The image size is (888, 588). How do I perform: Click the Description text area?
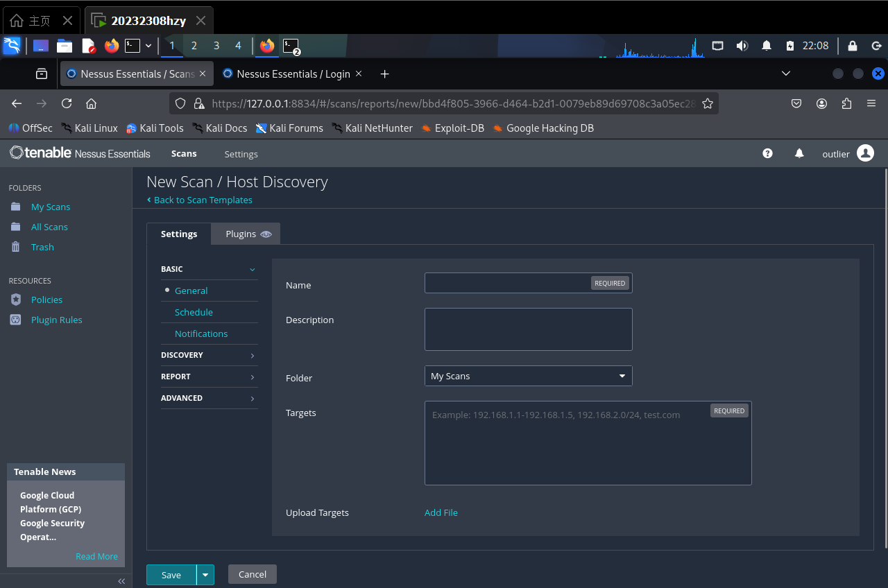click(x=529, y=329)
